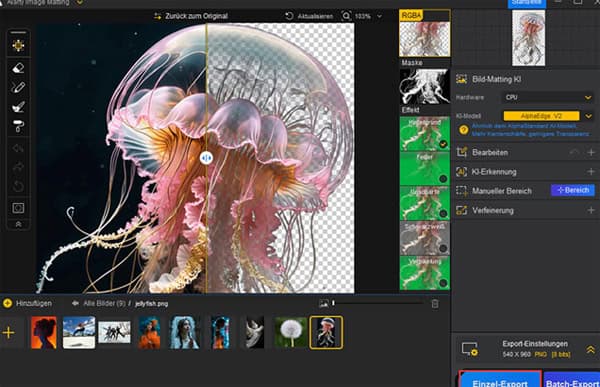Select the bottom green effect thumbnail
This screenshot has width=600, height=387.
(x=425, y=273)
